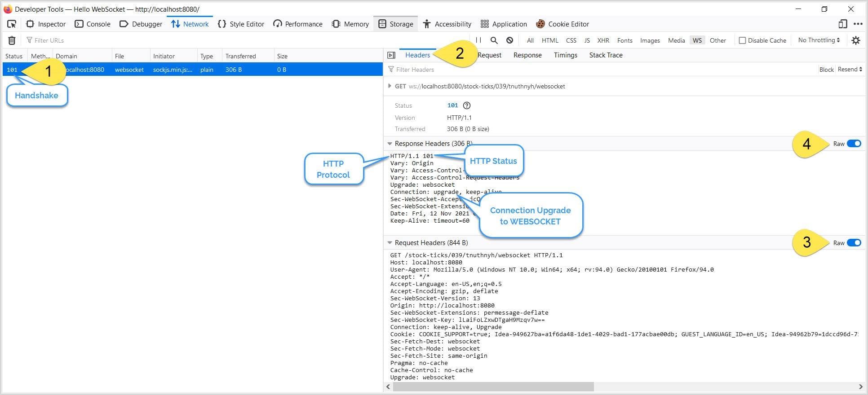Open the Stack Trace tab

click(606, 55)
